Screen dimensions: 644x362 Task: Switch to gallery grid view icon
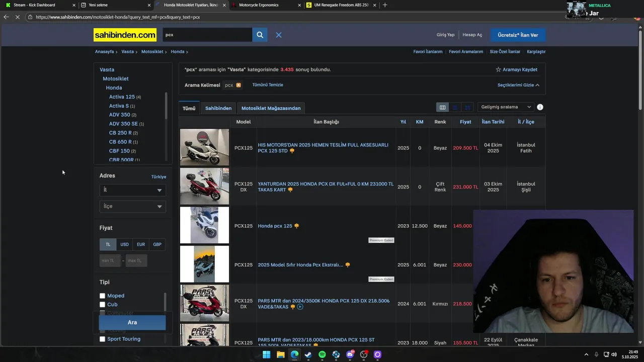467,107
